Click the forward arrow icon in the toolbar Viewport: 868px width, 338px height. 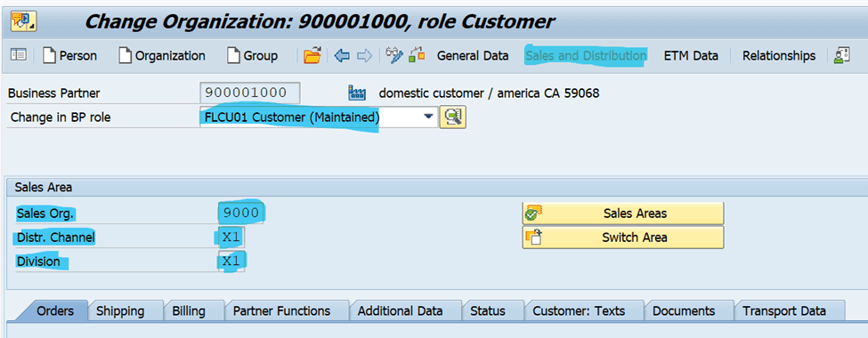coord(364,56)
